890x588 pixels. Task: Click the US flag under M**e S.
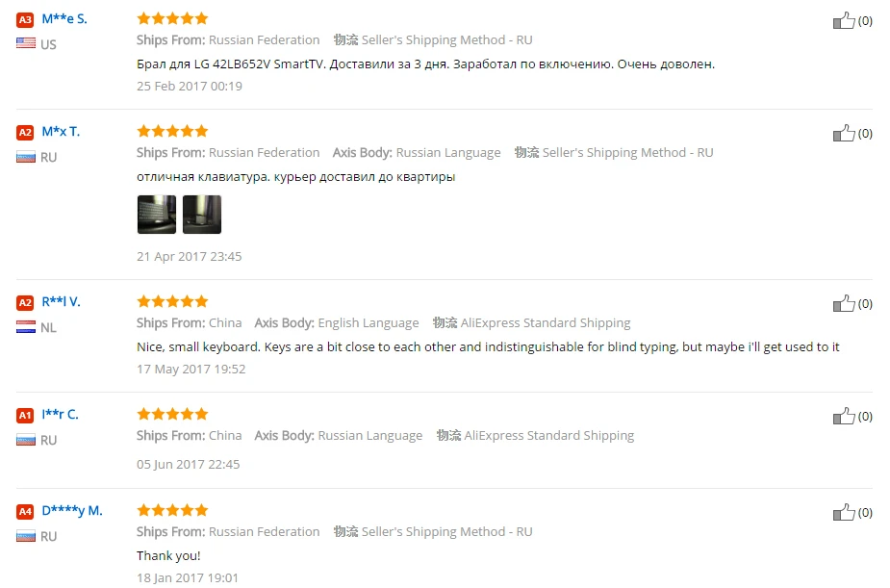pos(26,43)
